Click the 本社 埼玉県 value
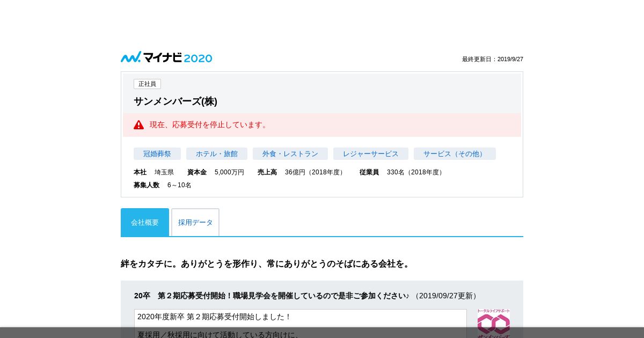Image resolution: width=644 pixels, height=338 pixels. click(x=164, y=172)
